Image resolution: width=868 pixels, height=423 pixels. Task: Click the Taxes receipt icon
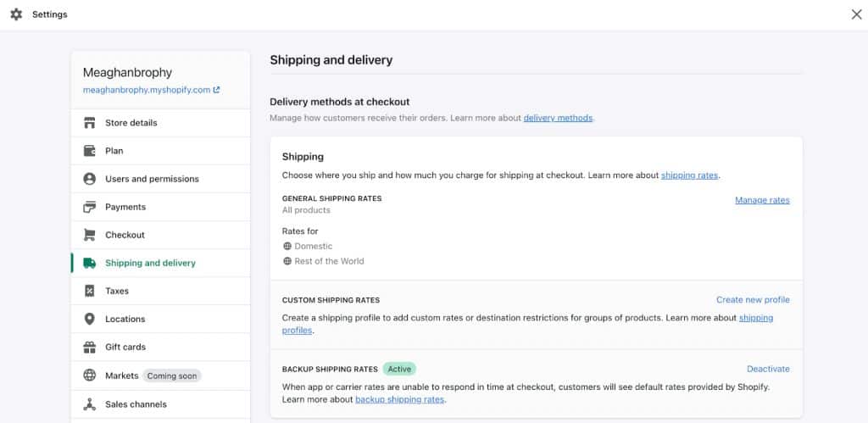89,291
